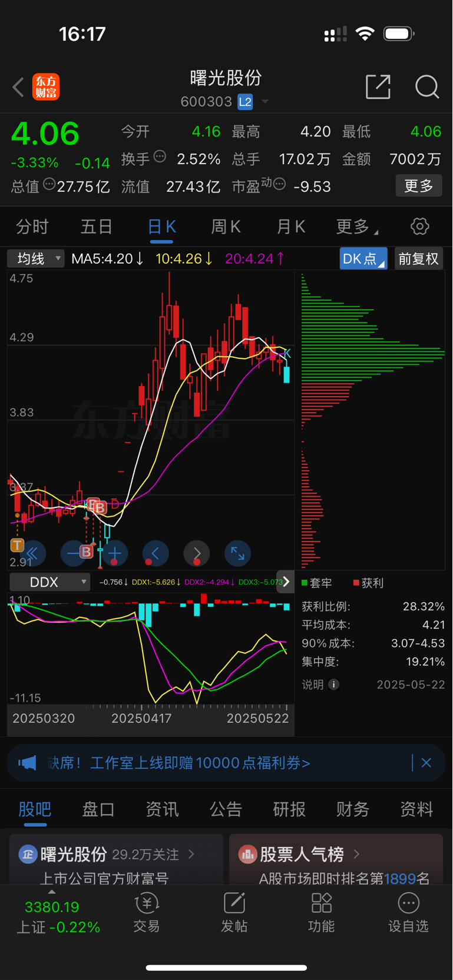Select the 资料 tab
Image resolution: width=453 pixels, height=980 pixels.
click(x=416, y=810)
